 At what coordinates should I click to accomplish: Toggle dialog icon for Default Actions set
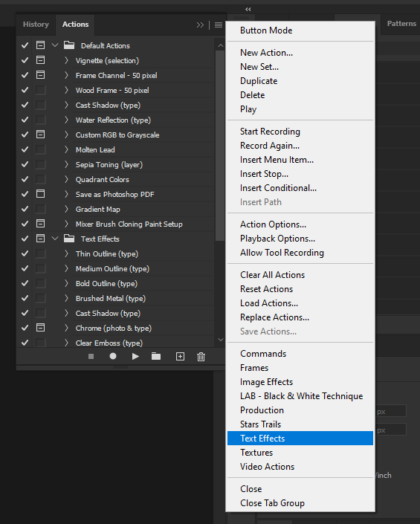point(40,45)
